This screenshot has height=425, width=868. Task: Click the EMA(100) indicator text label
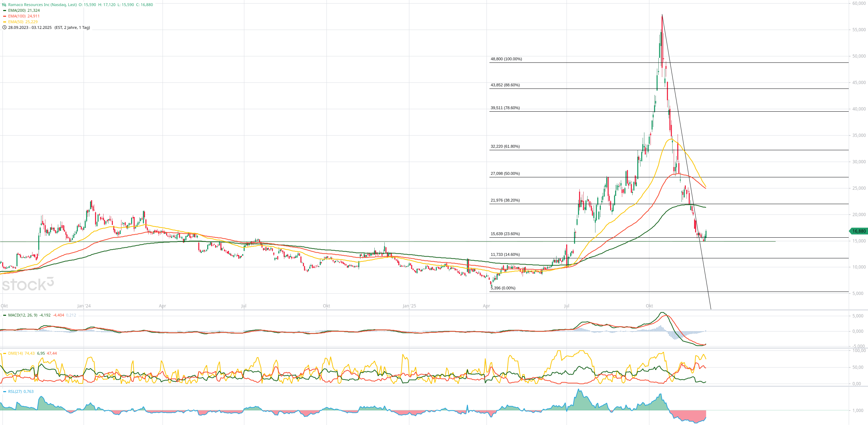(17, 16)
